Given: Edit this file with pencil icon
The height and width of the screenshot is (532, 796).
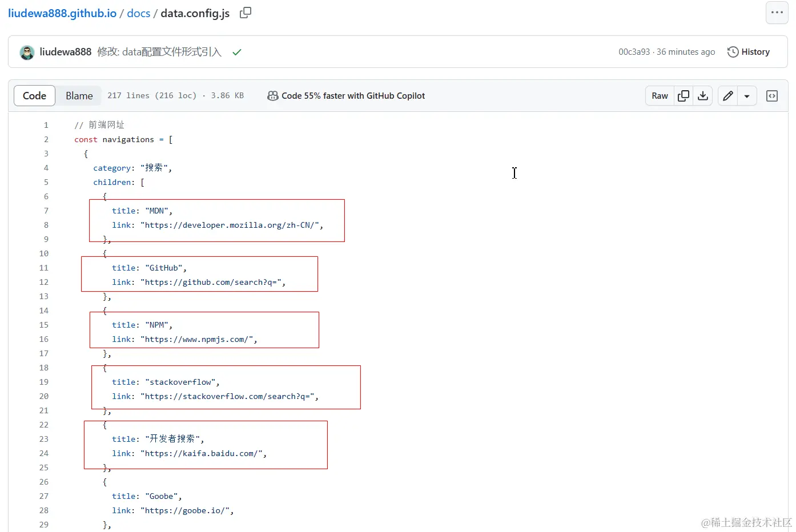Looking at the screenshot, I should (x=727, y=96).
